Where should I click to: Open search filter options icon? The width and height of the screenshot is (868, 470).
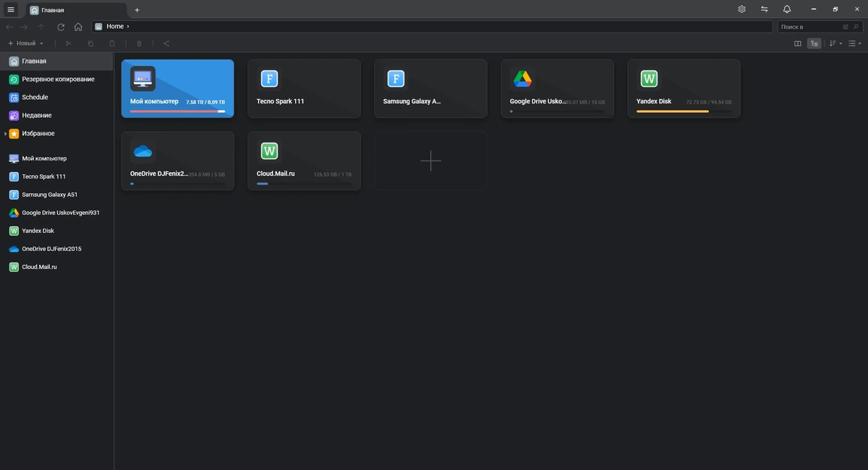(x=846, y=27)
